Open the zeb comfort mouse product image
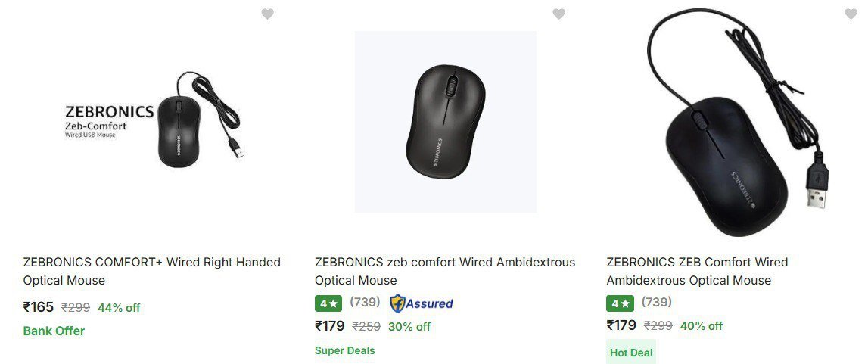Viewport: 868px width, 364px height. (445, 121)
